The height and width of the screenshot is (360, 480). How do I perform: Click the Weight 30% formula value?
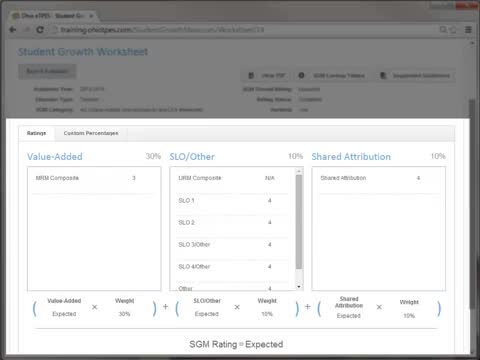coord(124,314)
